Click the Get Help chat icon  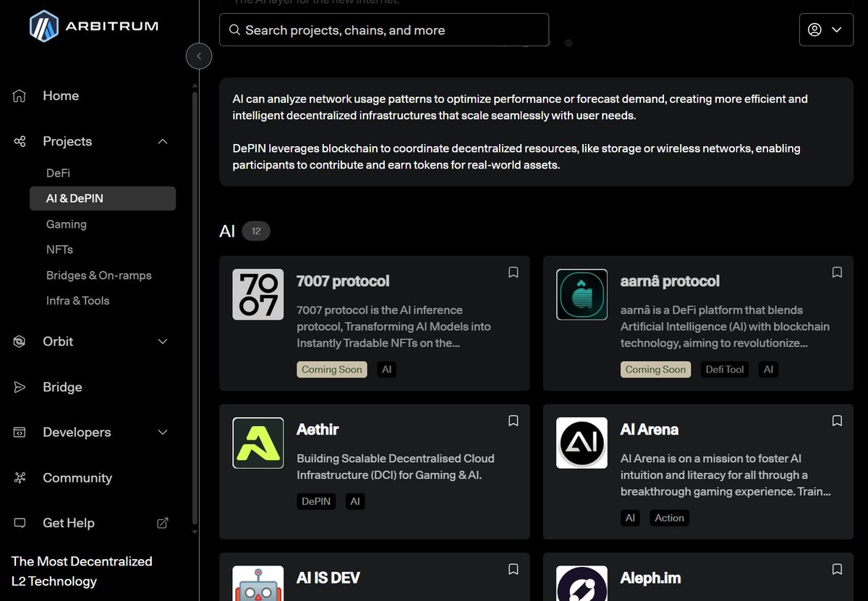(20, 523)
